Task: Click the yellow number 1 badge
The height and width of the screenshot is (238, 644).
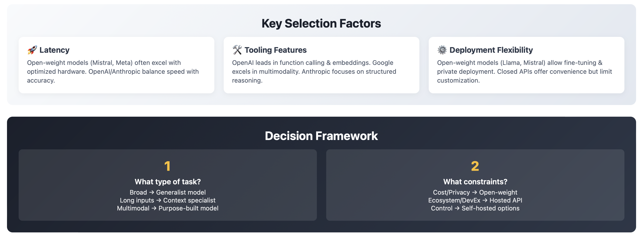Action: point(168,166)
